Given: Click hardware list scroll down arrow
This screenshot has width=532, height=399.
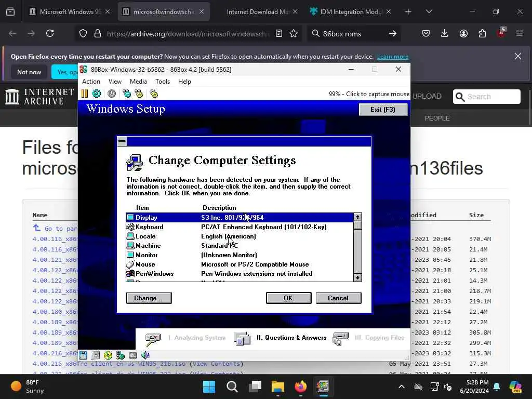Looking at the screenshot, I should click(357, 277).
